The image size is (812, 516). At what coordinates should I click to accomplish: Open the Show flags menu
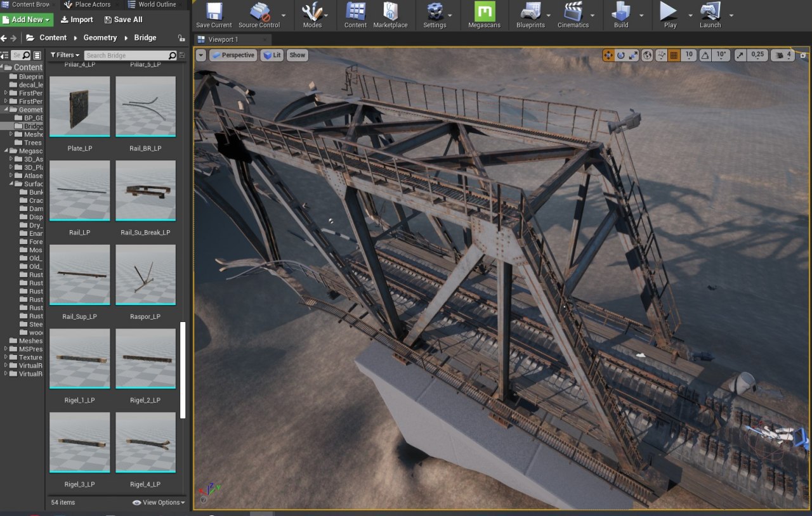pos(298,55)
